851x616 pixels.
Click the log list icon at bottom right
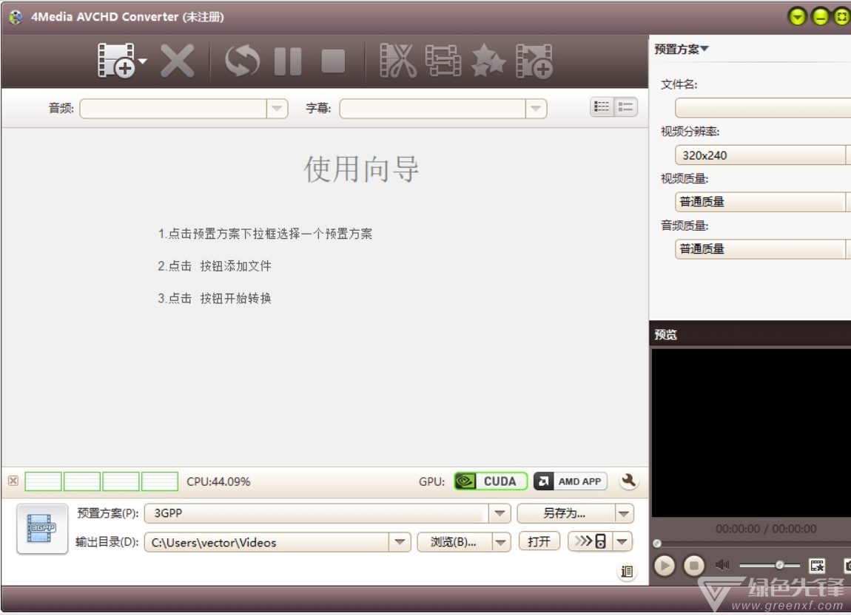click(626, 572)
